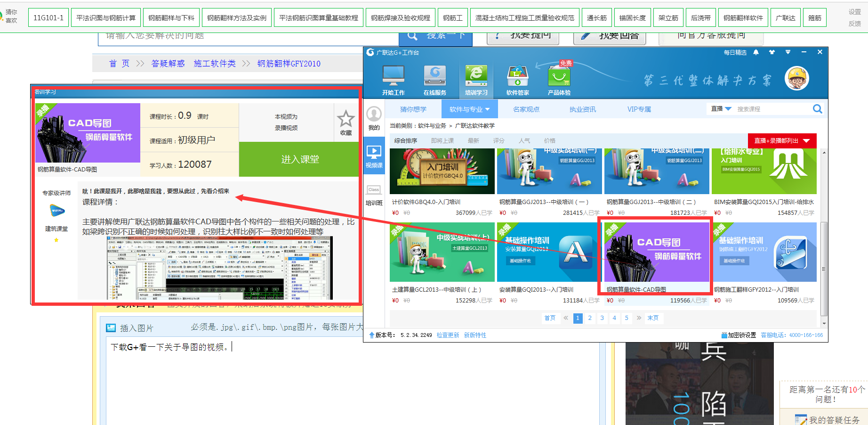Screen dimensions: 868x425
Task: Click the 新版特性 link
Action: [475, 335]
